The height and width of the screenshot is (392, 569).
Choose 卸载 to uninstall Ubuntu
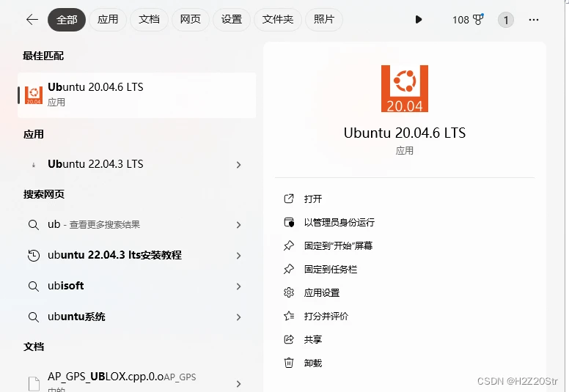313,363
